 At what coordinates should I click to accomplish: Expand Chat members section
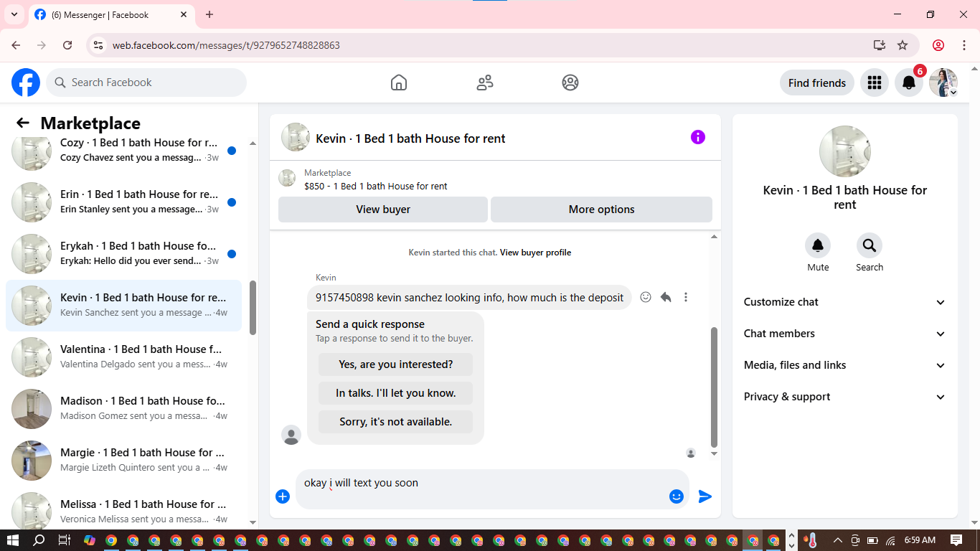845,334
